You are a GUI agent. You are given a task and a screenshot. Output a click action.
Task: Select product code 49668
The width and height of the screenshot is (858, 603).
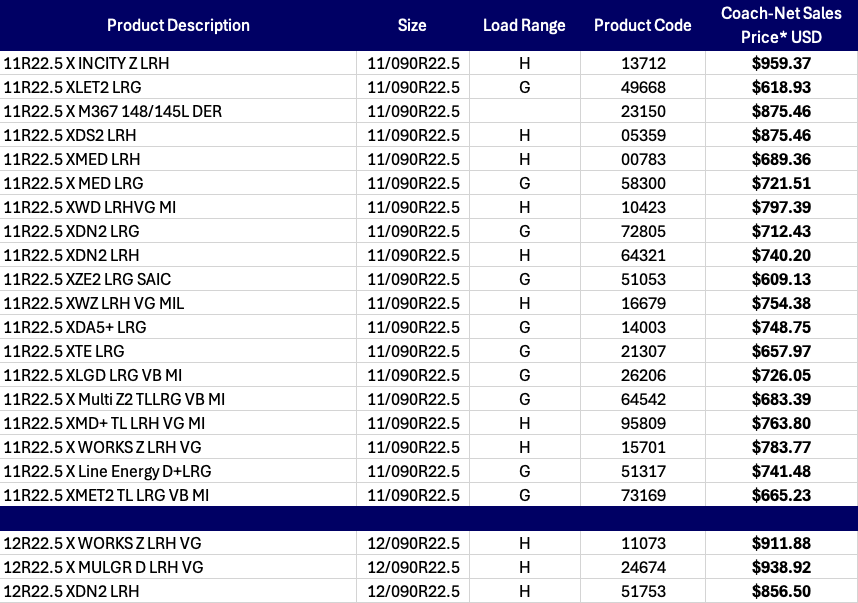click(x=642, y=87)
